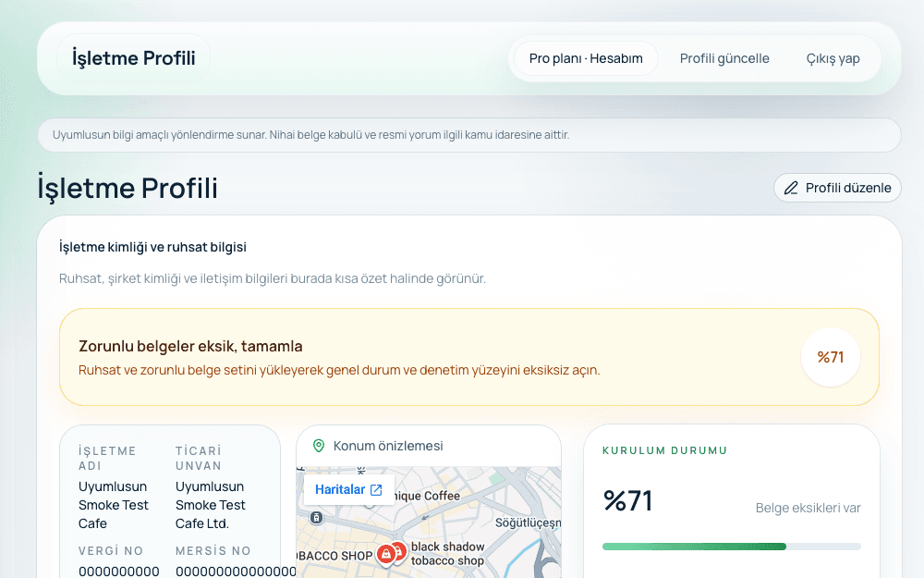This screenshot has height=578, width=924.
Task: Click Ticari unvan value Smoke Test Cafe Ltd.
Action: pos(211,505)
